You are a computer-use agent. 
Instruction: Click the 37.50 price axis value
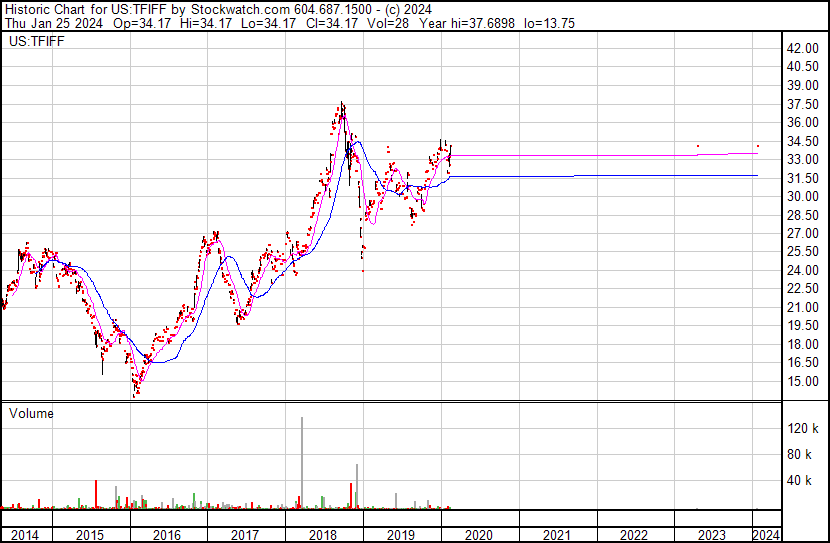(803, 104)
